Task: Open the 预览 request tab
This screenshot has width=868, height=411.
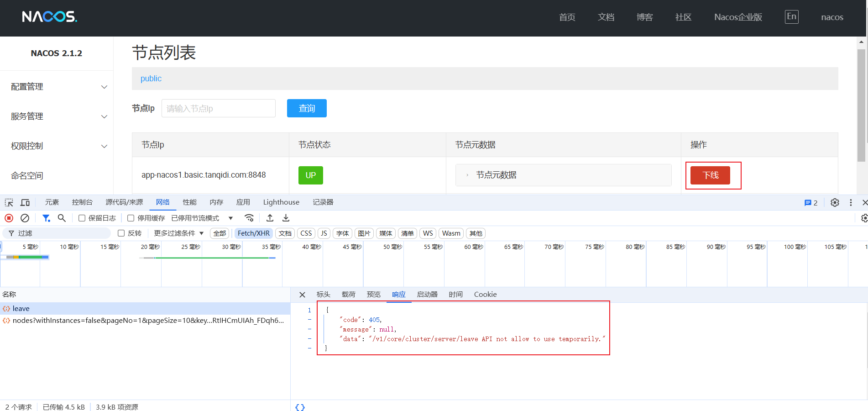Action: point(374,295)
